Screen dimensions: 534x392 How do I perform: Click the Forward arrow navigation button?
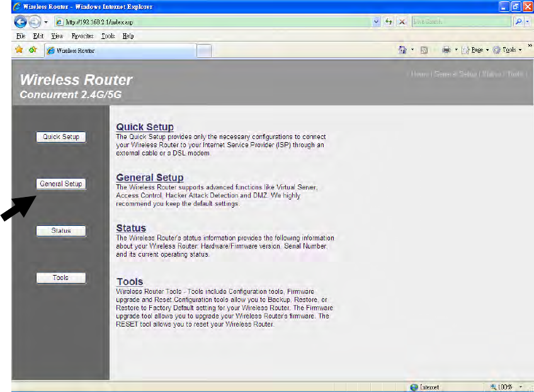(x=35, y=22)
